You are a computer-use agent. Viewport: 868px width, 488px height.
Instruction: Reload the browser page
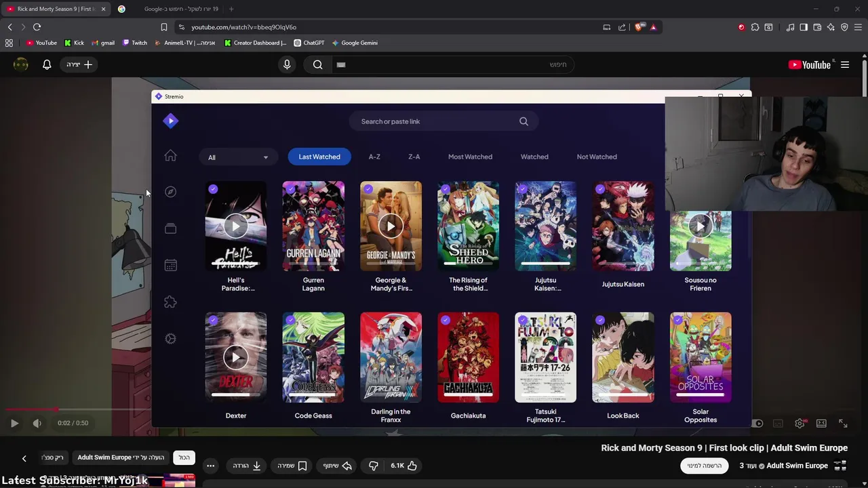(37, 27)
